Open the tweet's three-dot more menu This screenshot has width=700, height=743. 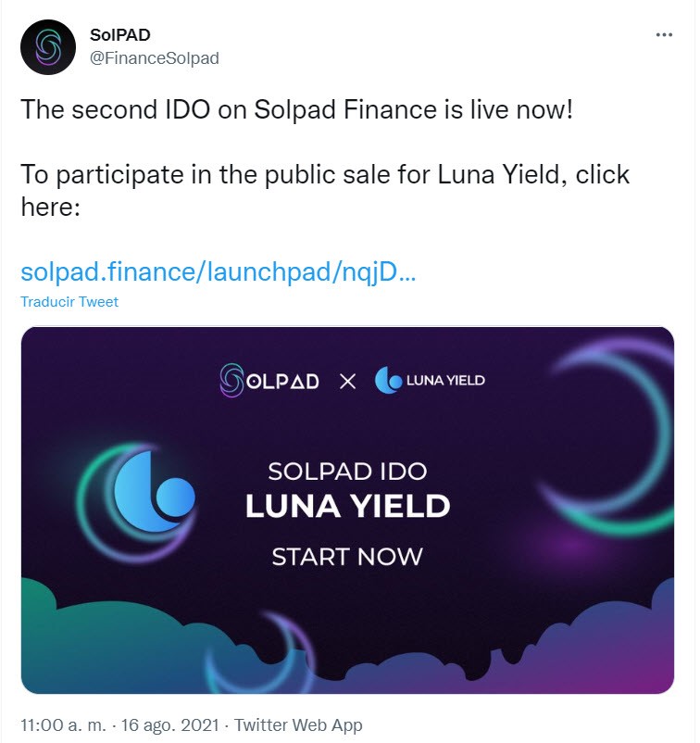coord(664,34)
